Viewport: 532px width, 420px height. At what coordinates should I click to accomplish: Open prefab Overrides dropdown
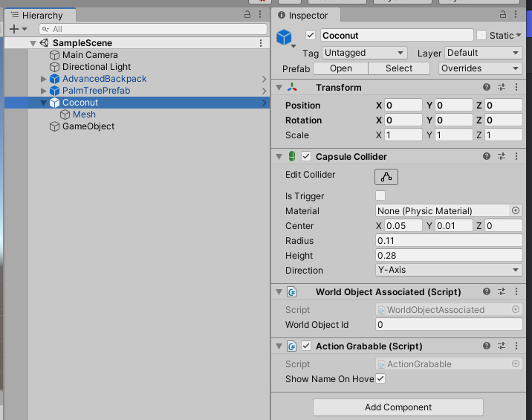(x=480, y=68)
